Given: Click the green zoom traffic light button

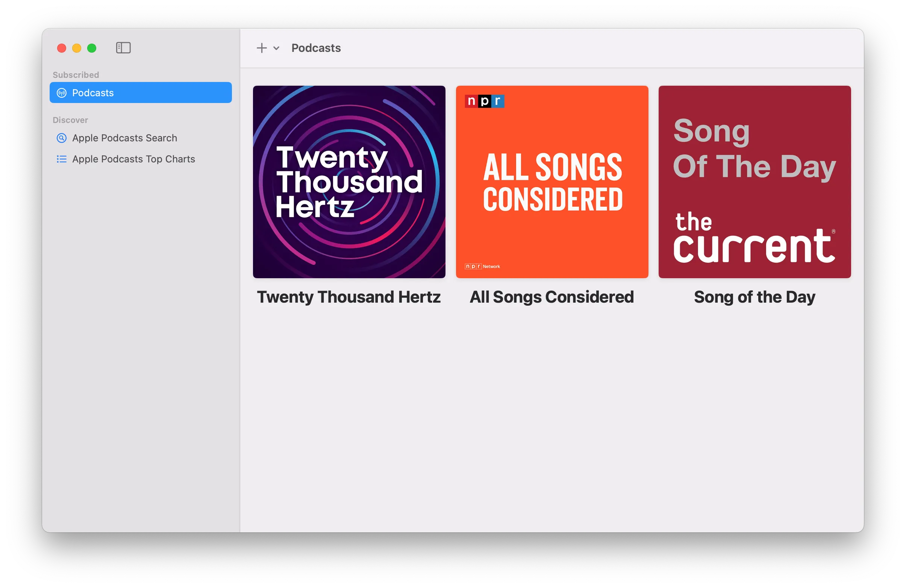Looking at the screenshot, I should [92, 48].
